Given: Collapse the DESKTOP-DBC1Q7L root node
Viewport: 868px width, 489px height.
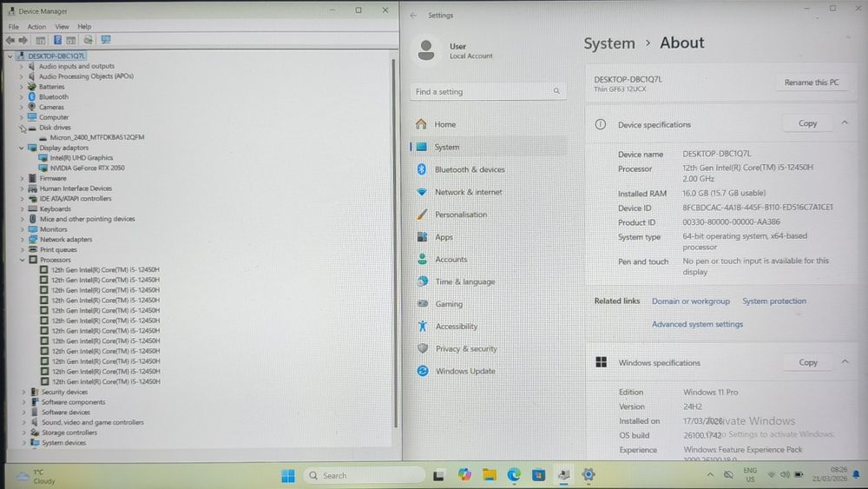Looking at the screenshot, I should coord(10,56).
